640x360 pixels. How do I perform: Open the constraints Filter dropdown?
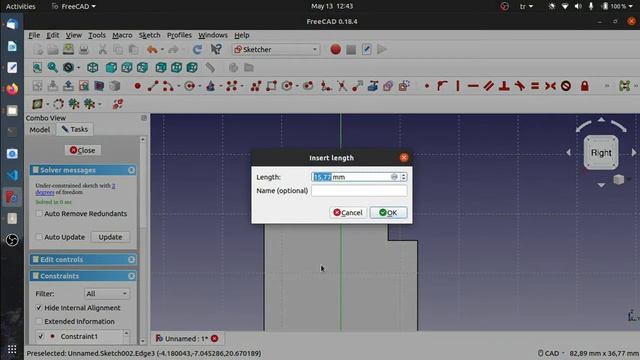(106, 293)
